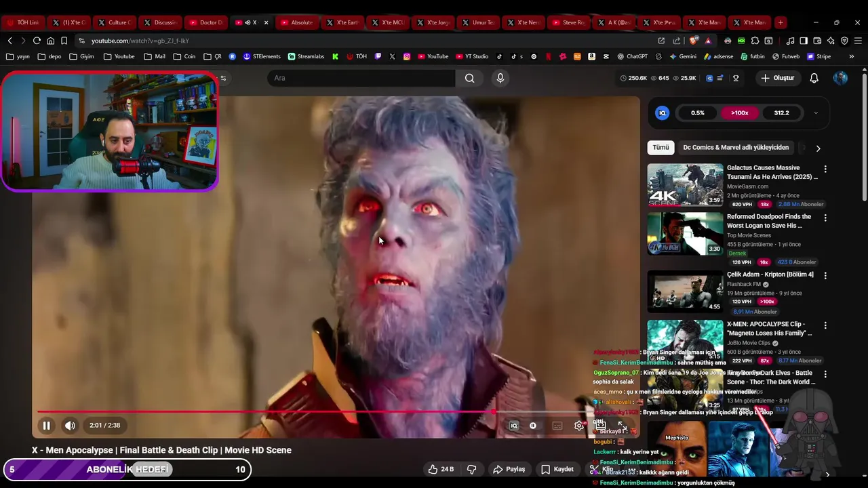Bookmark this page from the toolbar
Image resolution: width=868 pixels, height=488 pixels.
[64, 41]
